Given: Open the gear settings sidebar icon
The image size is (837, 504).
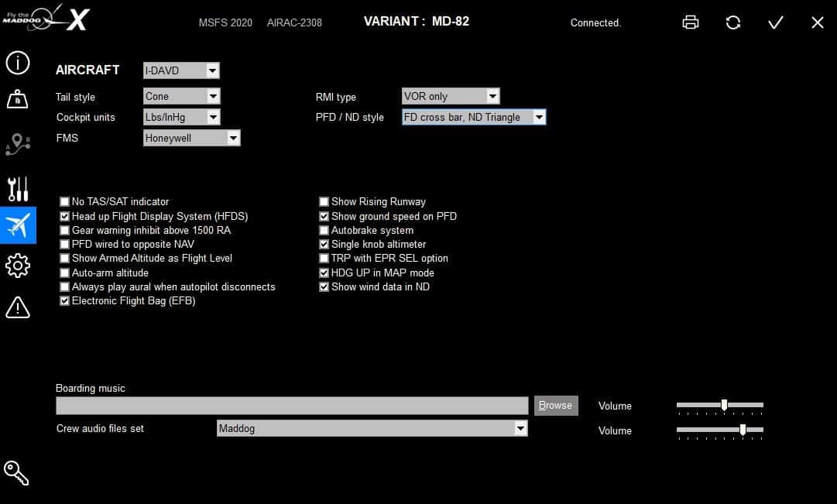Looking at the screenshot, I should [x=17, y=266].
